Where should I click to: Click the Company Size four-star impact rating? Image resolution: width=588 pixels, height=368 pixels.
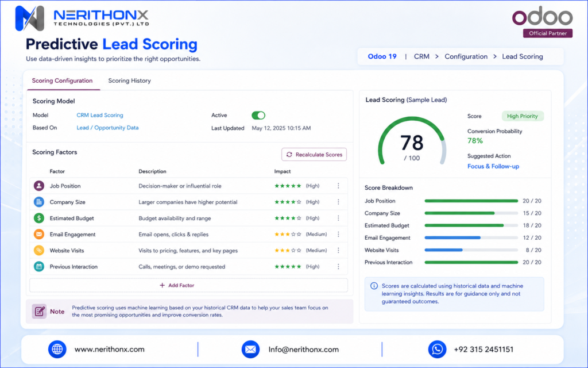pos(288,202)
